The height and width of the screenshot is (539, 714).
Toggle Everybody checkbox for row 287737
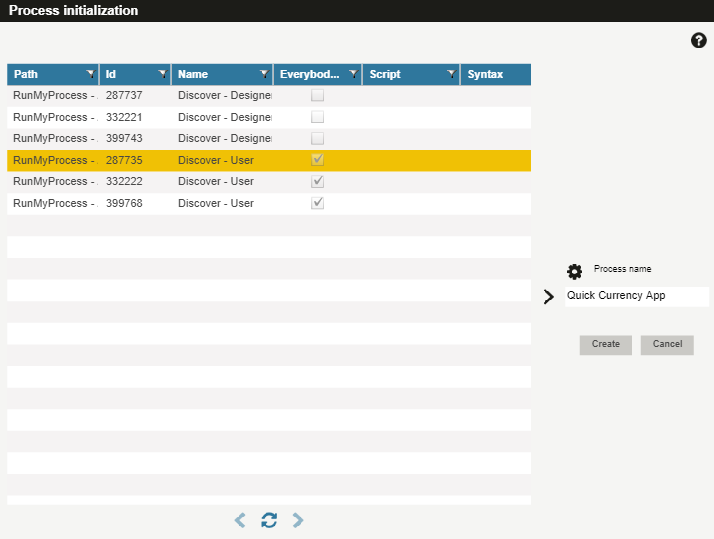click(317, 96)
